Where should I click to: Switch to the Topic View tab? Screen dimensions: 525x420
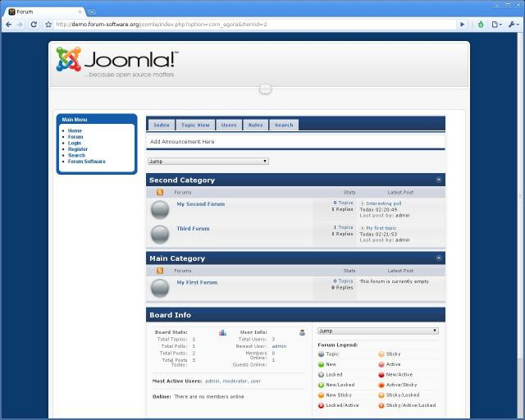195,125
